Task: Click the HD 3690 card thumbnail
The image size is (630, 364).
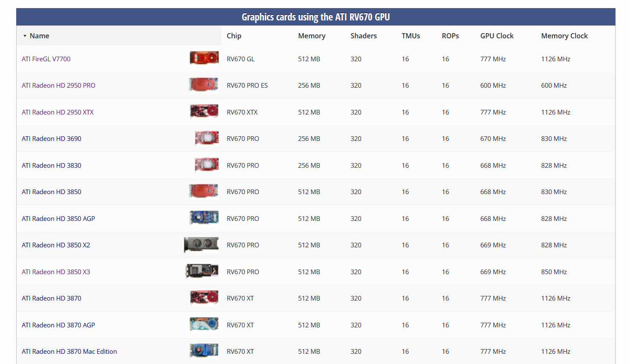Action: tap(207, 138)
